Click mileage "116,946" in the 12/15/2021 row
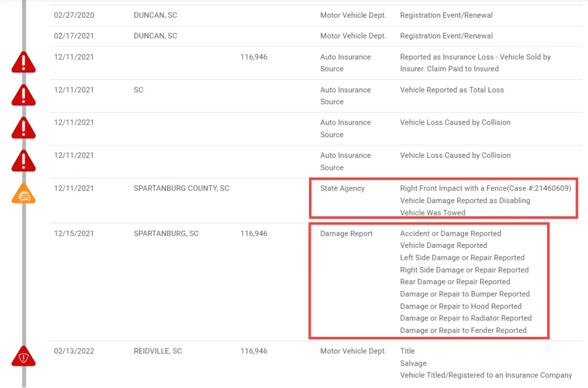Viewport: 588px width, 388px height. pyautogui.click(x=254, y=234)
